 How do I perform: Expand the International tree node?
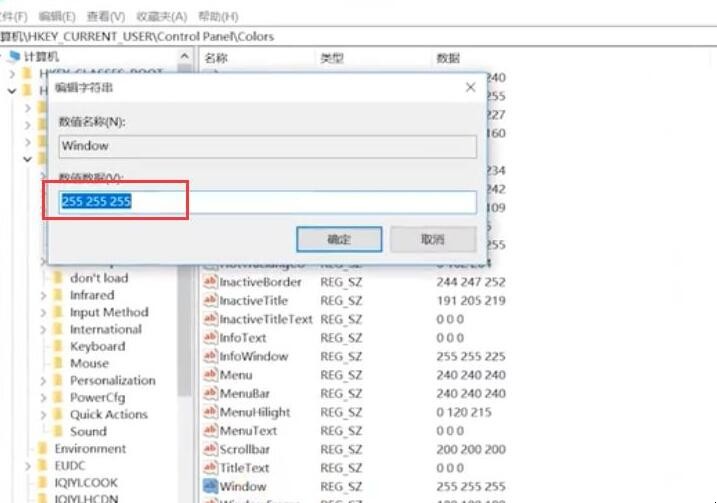[43, 330]
